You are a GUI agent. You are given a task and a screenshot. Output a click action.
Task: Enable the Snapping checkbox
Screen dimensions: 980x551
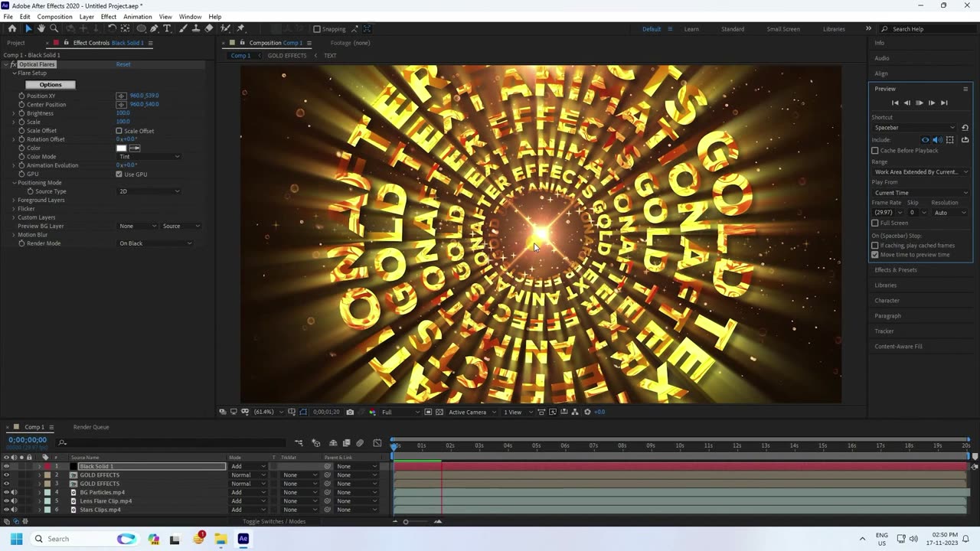pyautogui.click(x=317, y=29)
